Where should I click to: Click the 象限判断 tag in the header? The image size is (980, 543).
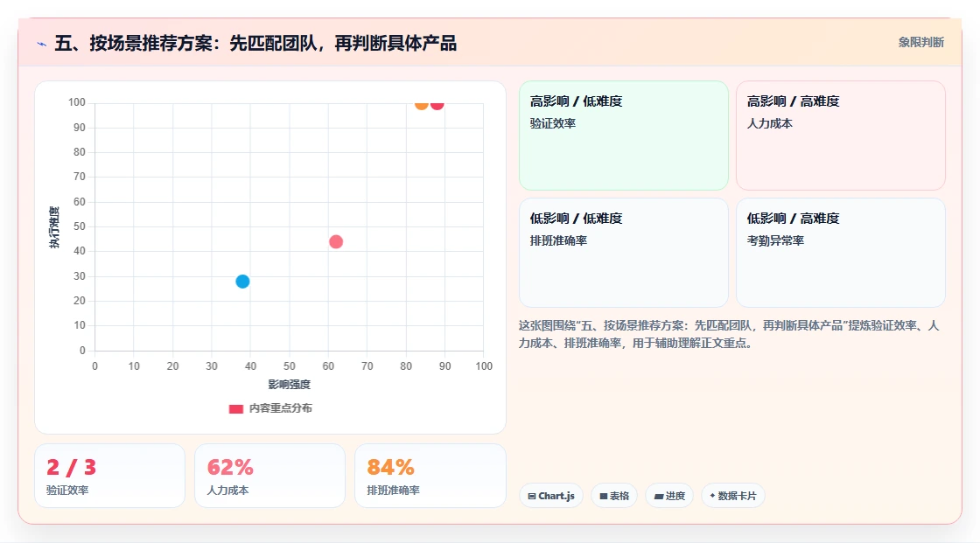pyautogui.click(x=920, y=43)
